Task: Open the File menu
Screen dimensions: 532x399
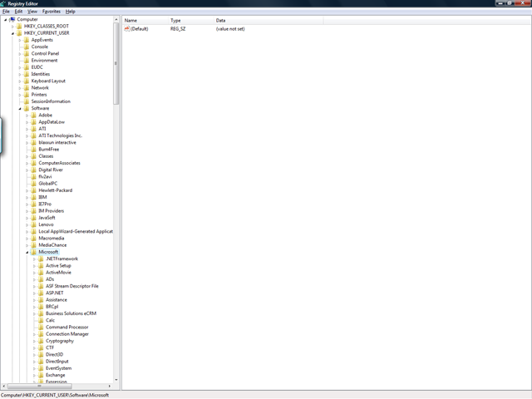Action: point(6,11)
